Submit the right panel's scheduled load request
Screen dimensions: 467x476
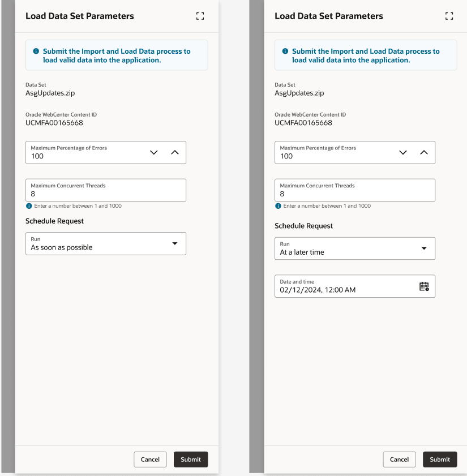440,459
